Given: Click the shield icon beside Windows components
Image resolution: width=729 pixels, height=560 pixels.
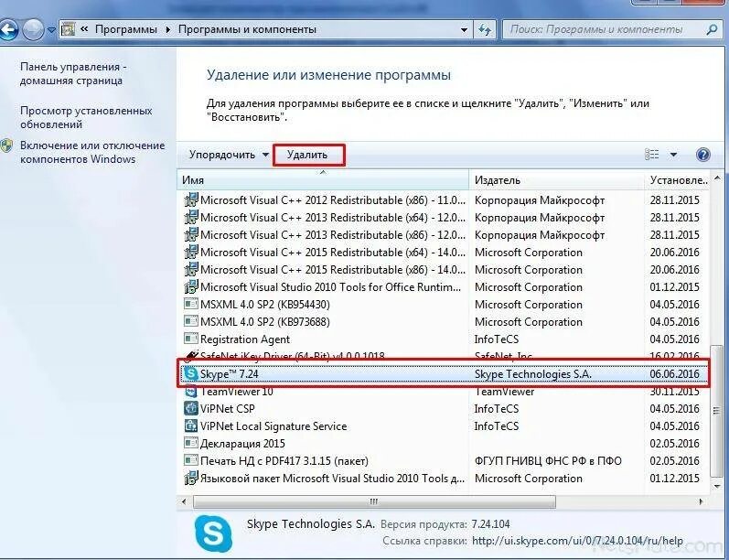Looking at the screenshot, I should [x=6, y=146].
